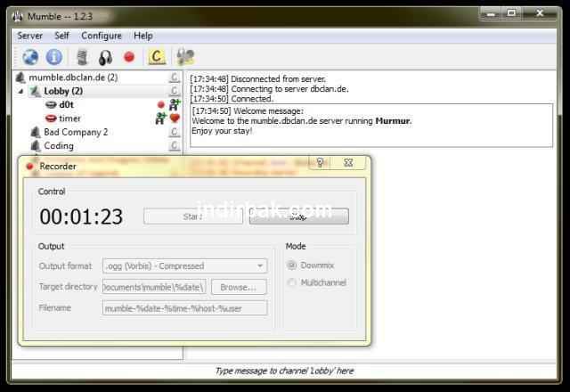The height and width of the screenshot is (392, 570).
Task: Collapse the Lobby channel tree arrow
Action: click(20, 91)
